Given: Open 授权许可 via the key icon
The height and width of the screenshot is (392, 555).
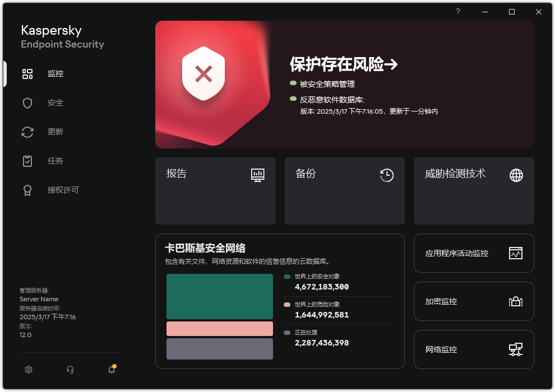Looking at the screenshot, I should [27, 190].
